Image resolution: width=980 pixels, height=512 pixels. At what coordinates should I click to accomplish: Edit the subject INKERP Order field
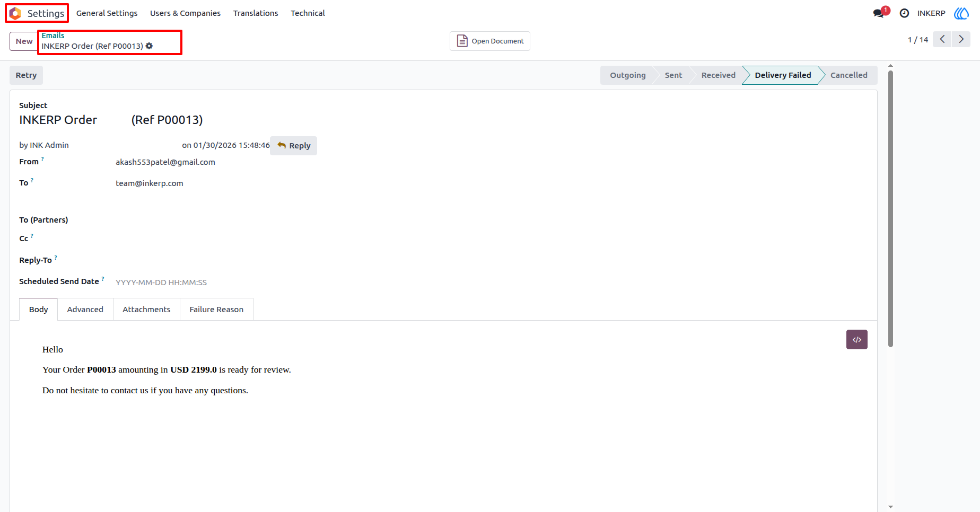tap(111, 120)
